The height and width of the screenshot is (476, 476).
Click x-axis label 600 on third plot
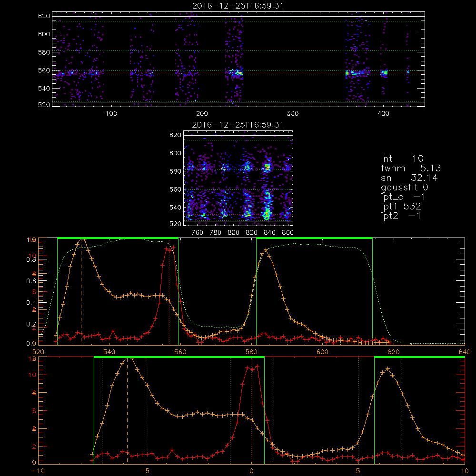pyautogui.click(x=322, y=352)
